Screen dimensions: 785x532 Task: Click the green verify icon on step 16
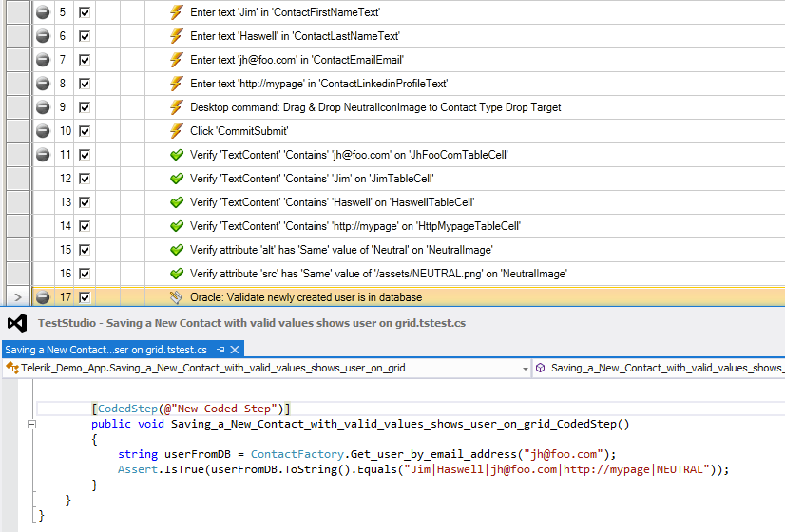pos(176,274)
